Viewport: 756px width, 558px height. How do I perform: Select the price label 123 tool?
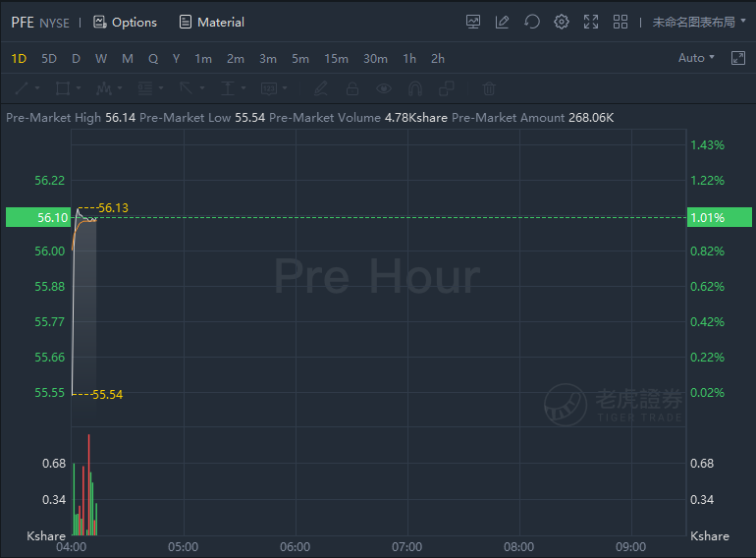[x=269, y=88]
